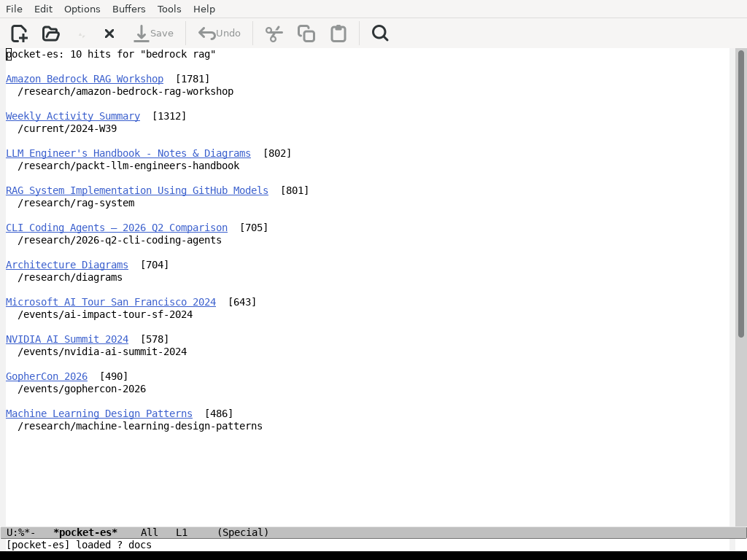Paste from clipboard icon
The height and width of the screenshot is (560, 747).
point(338,34)
